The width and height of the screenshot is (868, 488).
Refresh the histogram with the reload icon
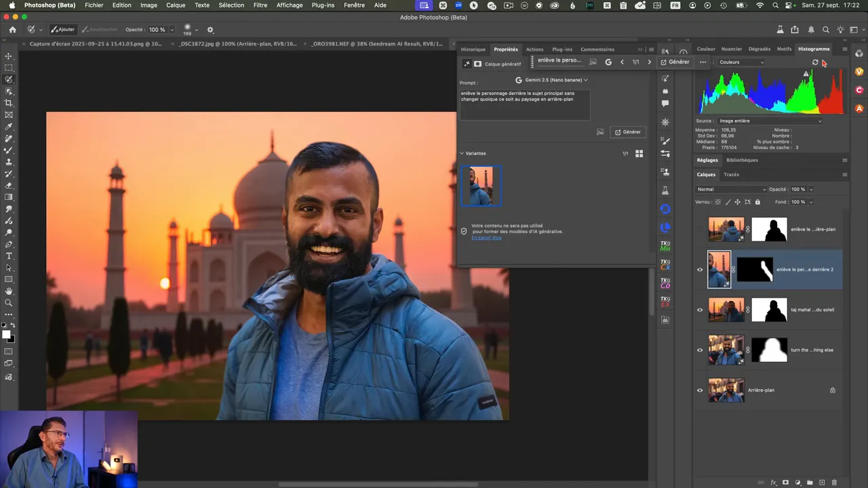click(x=815, y=62)
